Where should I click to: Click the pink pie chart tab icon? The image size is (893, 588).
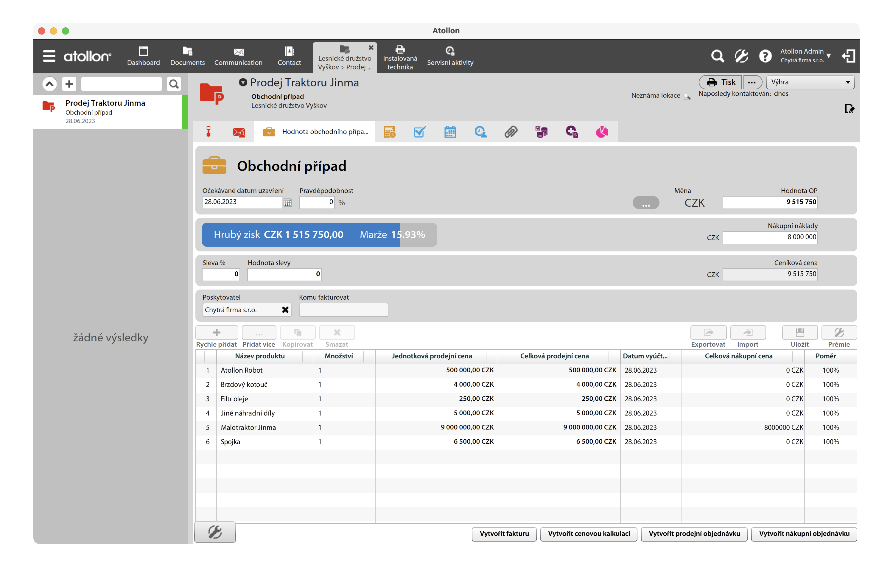click(x=602, y=132)
